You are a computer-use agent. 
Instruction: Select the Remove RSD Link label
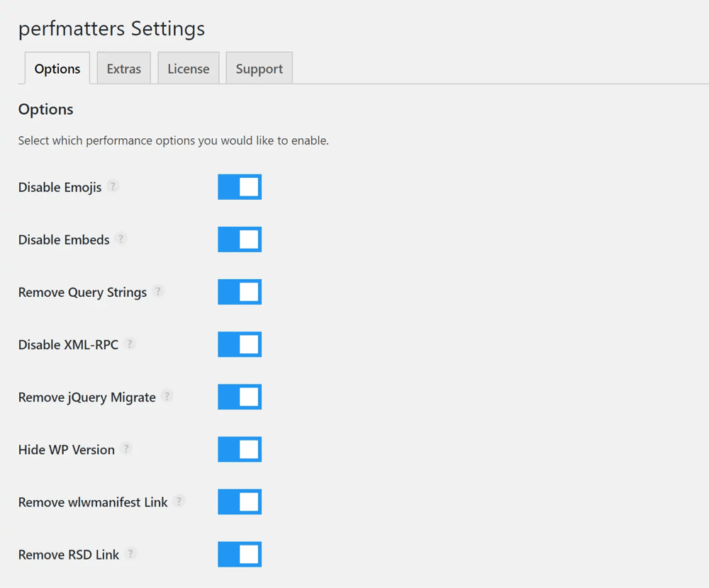[69, 555]
